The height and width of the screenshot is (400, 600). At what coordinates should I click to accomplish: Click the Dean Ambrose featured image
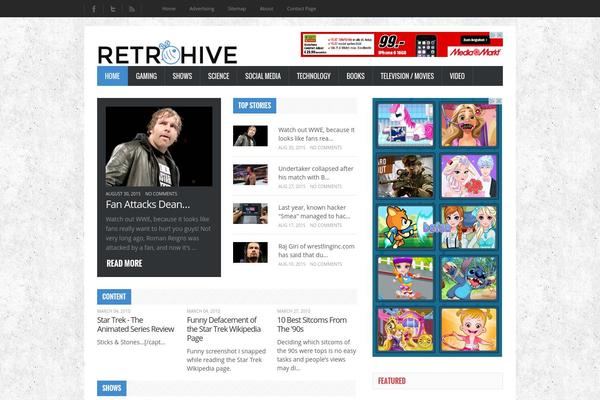click(159, 146)
